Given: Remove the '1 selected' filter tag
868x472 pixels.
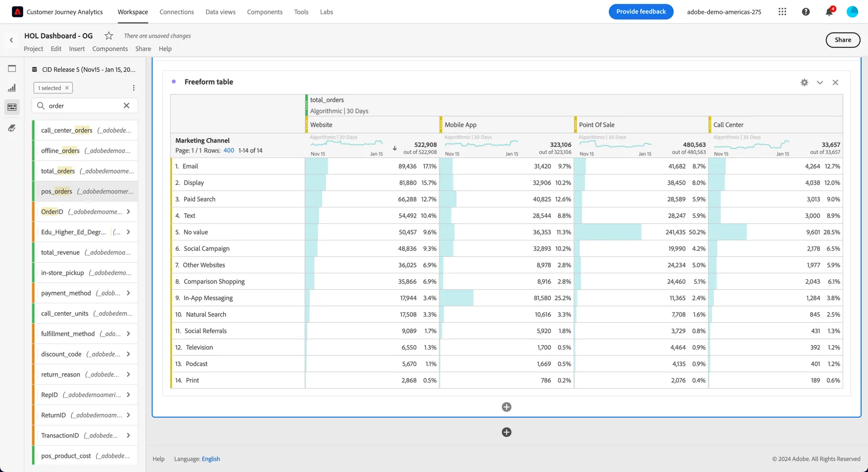Looking at the screenshot, I should (x=67, y=88).
